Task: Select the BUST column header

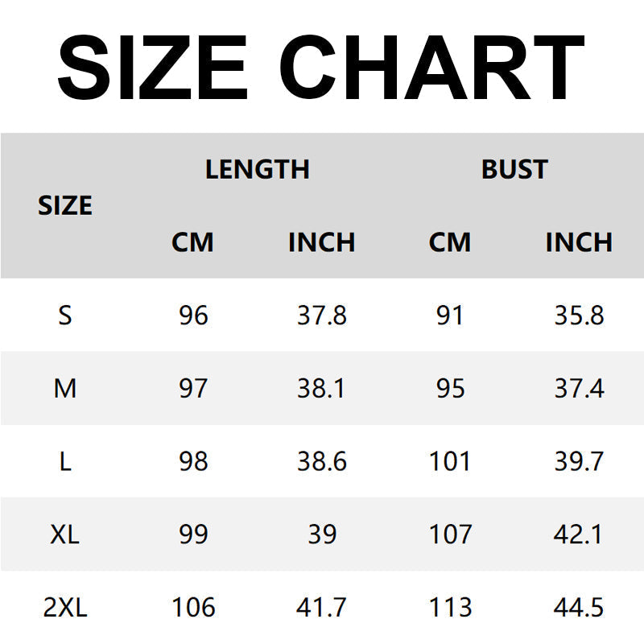Action: [x=514, y=170]
